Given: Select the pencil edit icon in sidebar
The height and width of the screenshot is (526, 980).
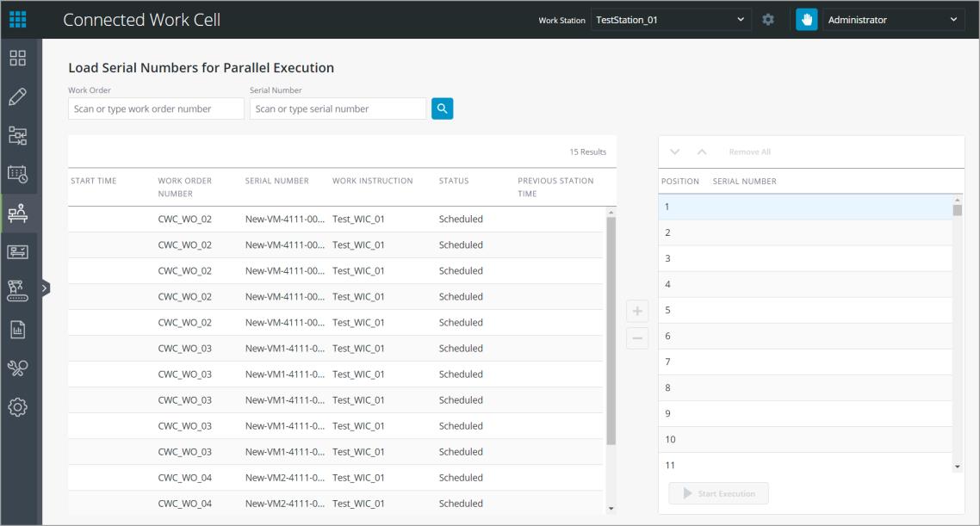Looking at the screenshot, I should coord(17,96).
